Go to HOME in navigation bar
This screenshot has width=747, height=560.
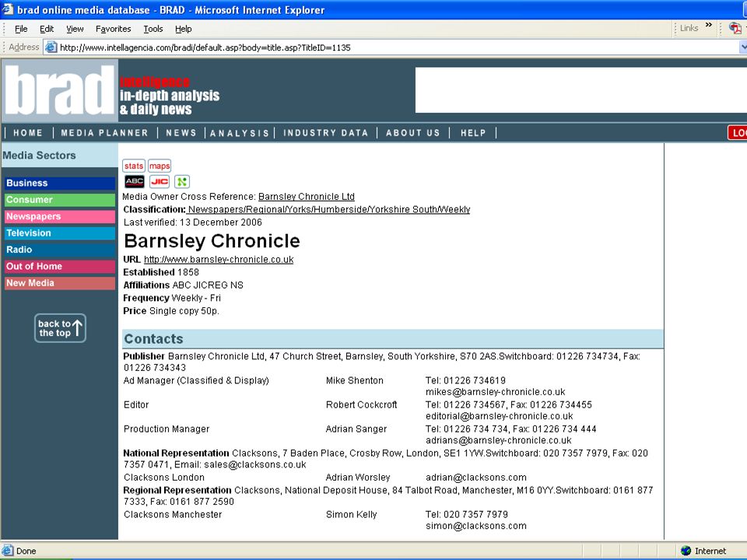pos(28,133)
